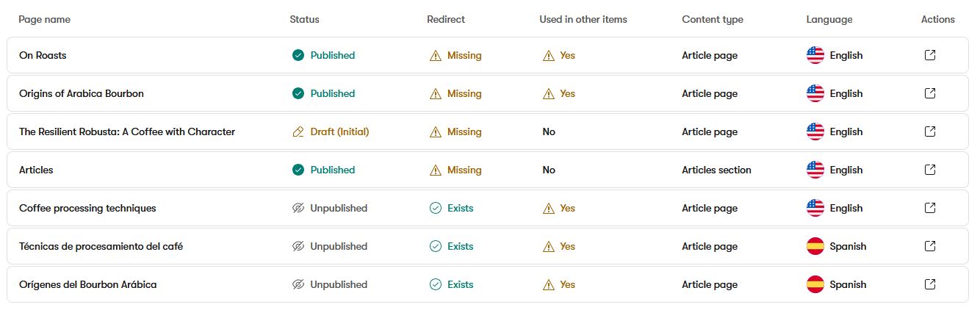Click Exists redirect for Técnicas de procesamiento
The height and width of the screenshot is (310, 980).
[452, 246]
